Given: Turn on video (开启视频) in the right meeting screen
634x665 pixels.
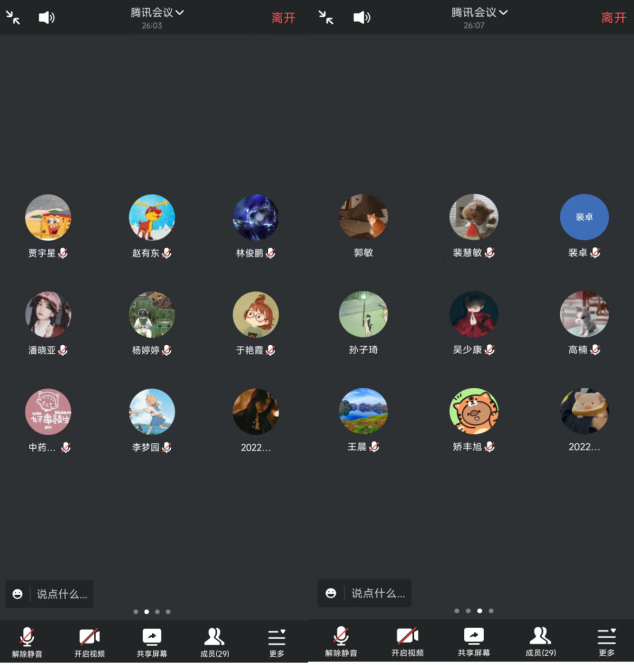Looking at the screenshot, I should [x=407, y=641].
